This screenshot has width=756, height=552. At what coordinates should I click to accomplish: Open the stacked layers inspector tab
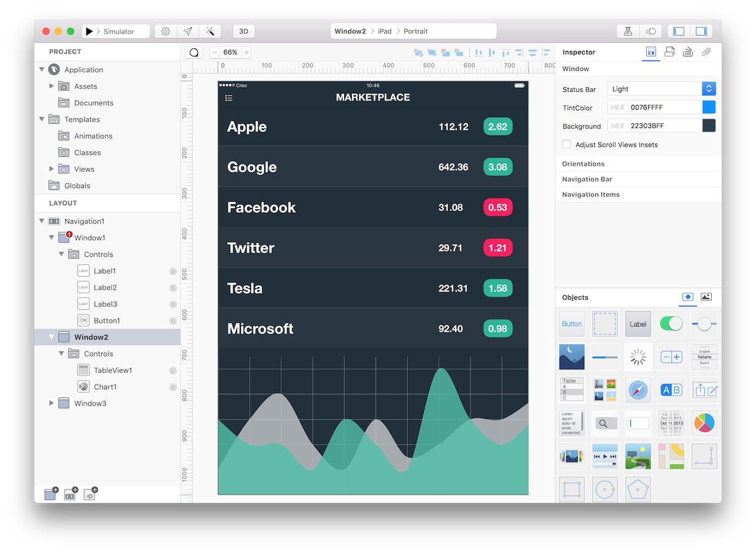[688, 52]
